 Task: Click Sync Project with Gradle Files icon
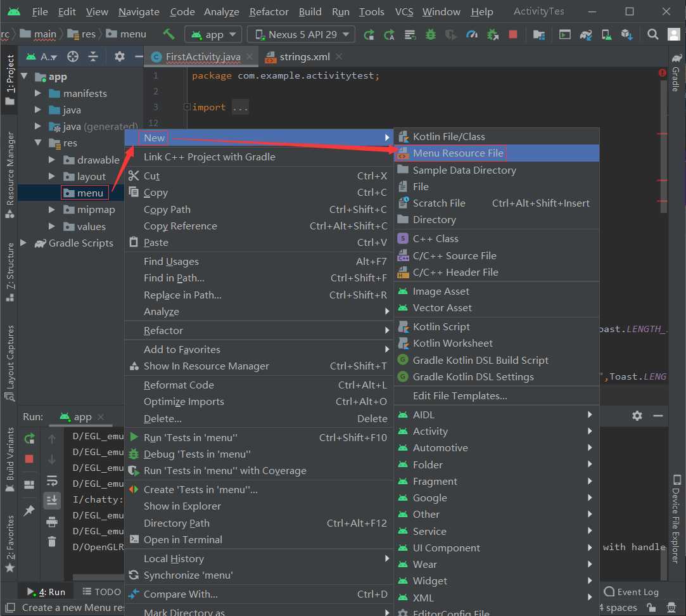pos(585,34)
